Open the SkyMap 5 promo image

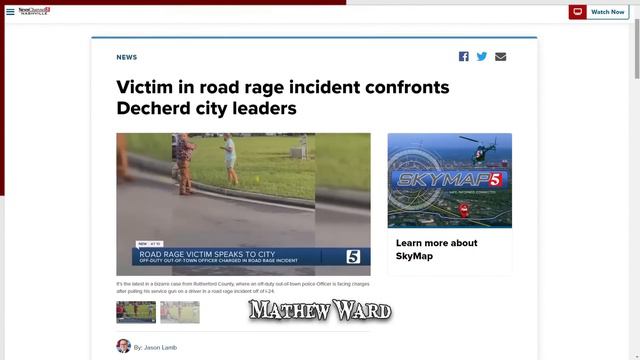[449, 180]
